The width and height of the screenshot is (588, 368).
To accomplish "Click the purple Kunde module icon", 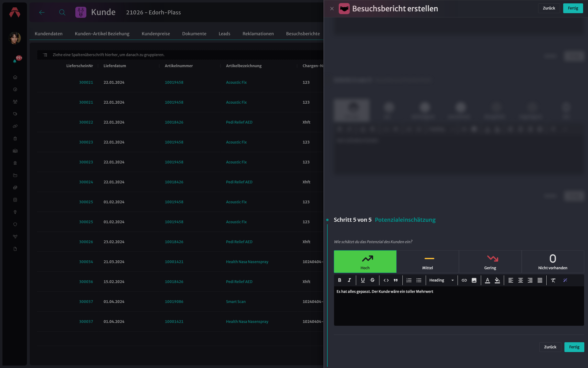I will tap(81, 12).
